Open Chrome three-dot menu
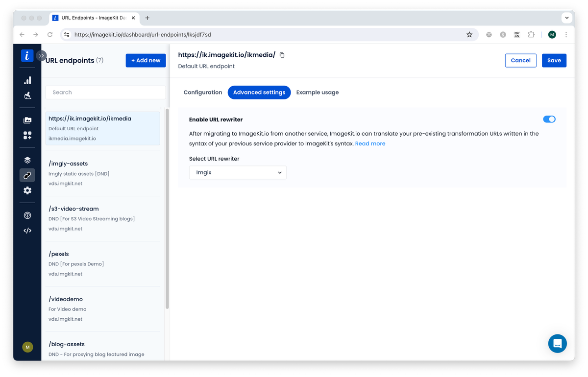The height and width of the screenshot is (377, 588). 566,35
